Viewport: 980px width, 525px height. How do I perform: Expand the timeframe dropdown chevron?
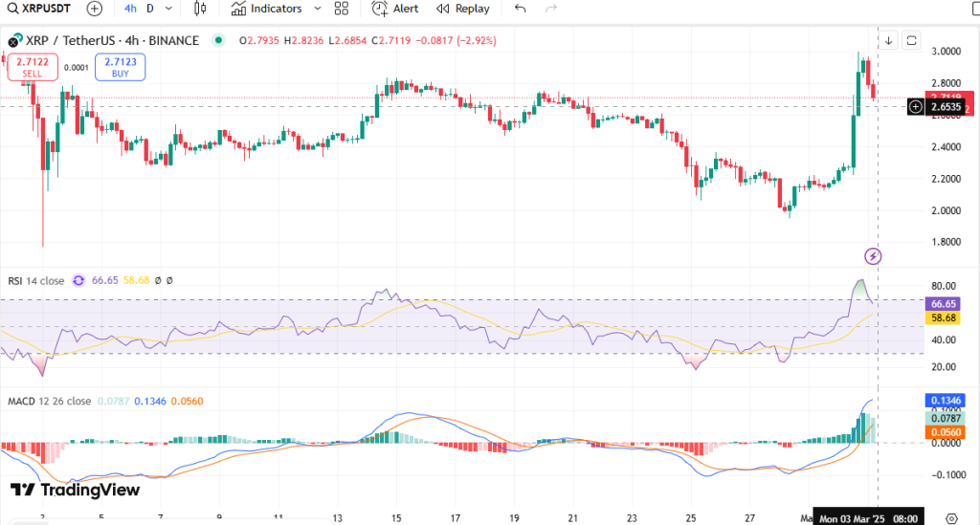(x=168, y=9)
